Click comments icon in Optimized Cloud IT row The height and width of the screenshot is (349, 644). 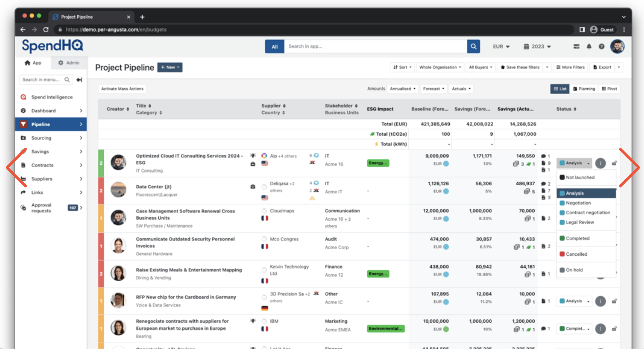click(543, 156)
